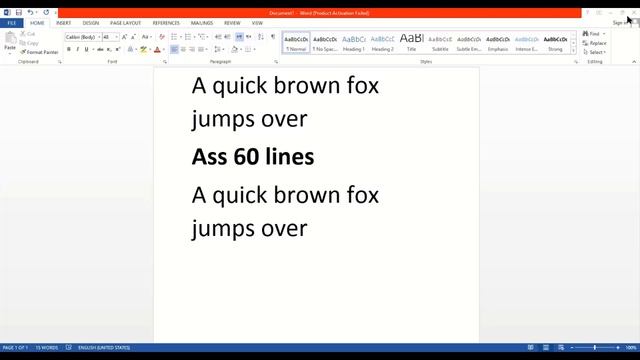
Task: Center align the paragraph
Action: click(x=183, y=49)
